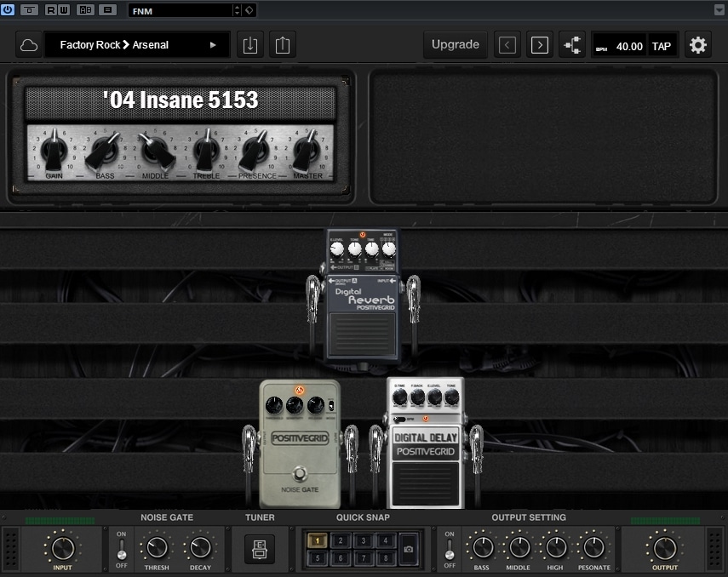The height and width of the screenshot is (577, 728).
Task: Select Quick Snap slot 5
Action: coord(317,558)
